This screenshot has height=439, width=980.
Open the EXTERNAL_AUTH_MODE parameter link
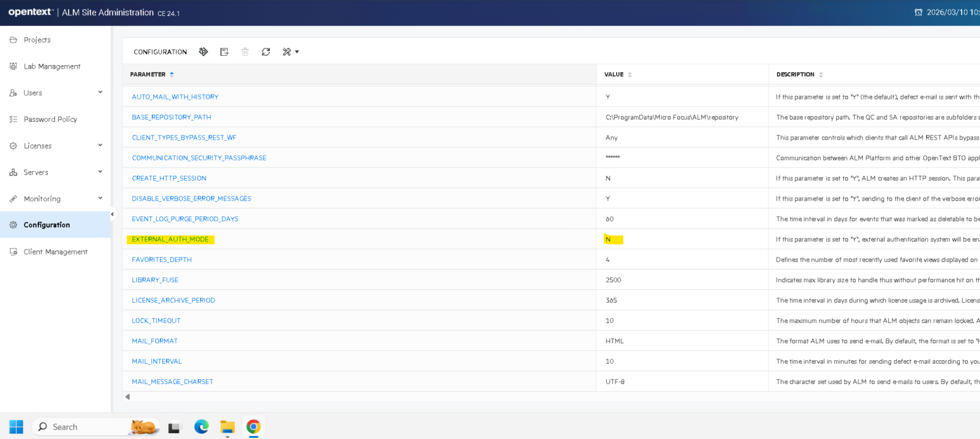tap(170, 240)
